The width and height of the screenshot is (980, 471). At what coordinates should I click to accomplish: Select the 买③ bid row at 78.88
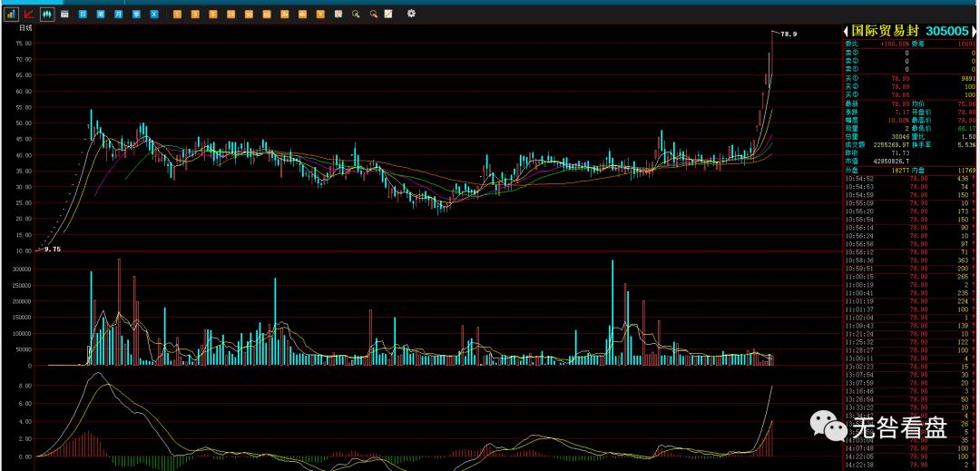click(x=909, y=94)
